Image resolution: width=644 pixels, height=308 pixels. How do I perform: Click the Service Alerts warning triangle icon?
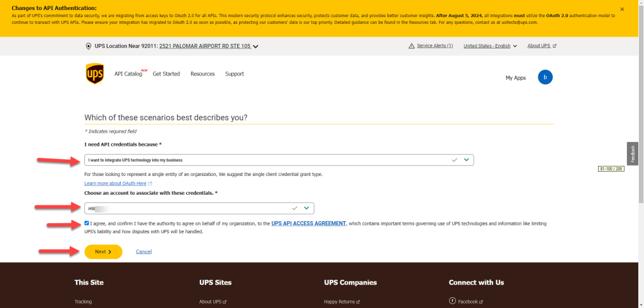[x=411, y=46]
